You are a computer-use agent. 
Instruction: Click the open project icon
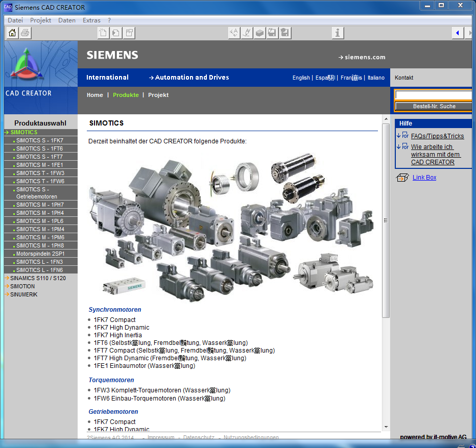tap(116, 33)
